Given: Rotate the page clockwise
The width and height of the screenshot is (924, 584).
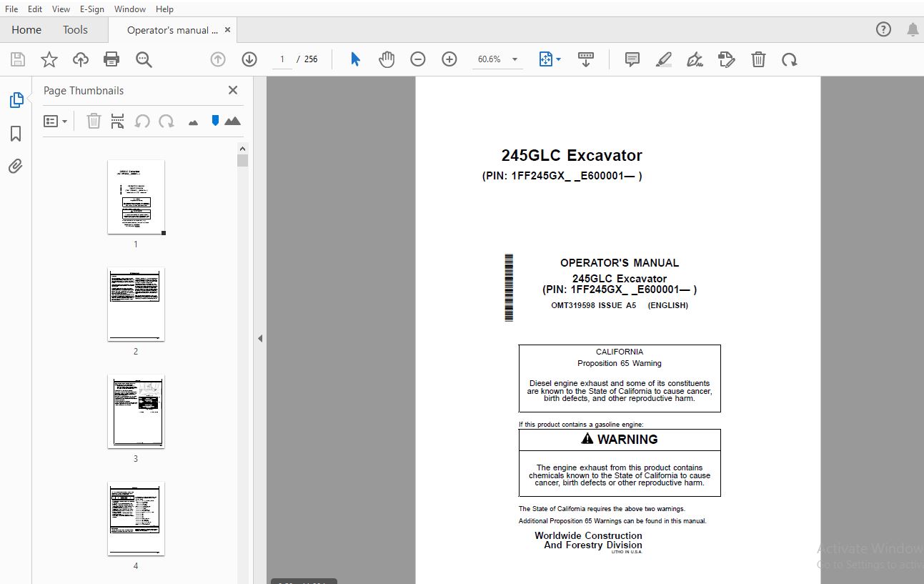Looking at the screenshot, I should coord(790,59).
